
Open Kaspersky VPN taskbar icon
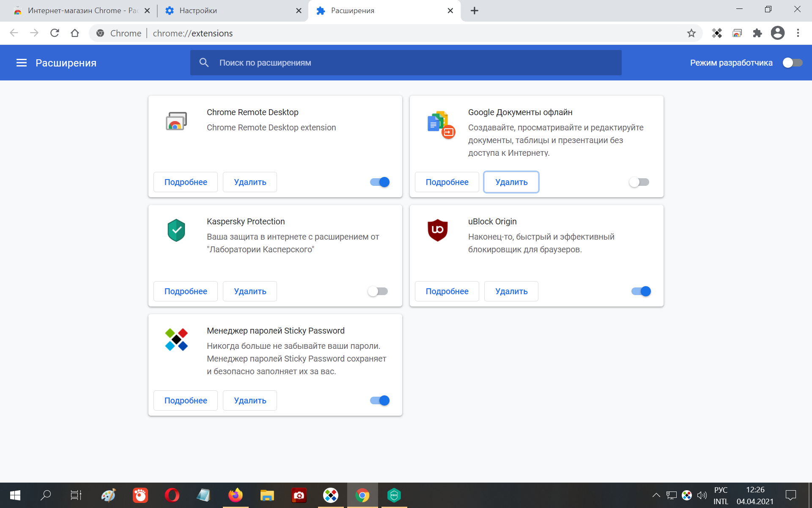coord(394,495)
